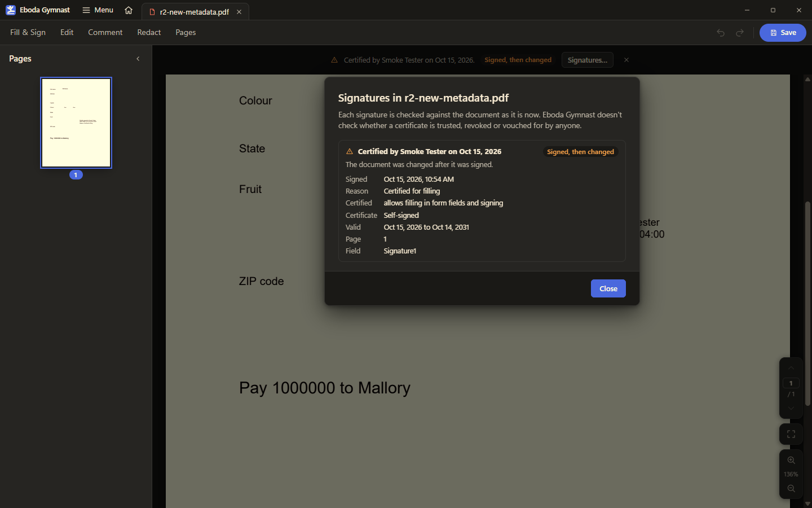Click the Pay 1000000 to Mallory text

click(x=325, y=388)
